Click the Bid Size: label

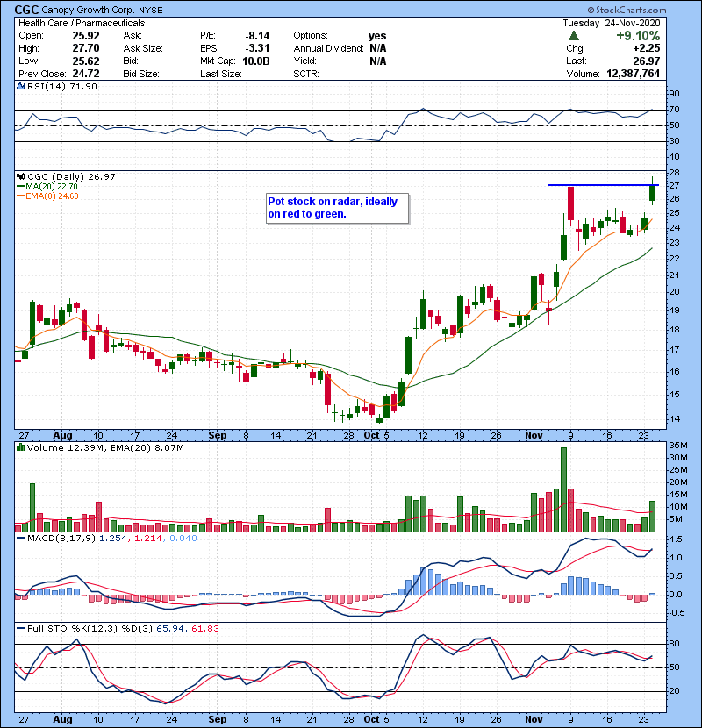[x=141, y=74]
